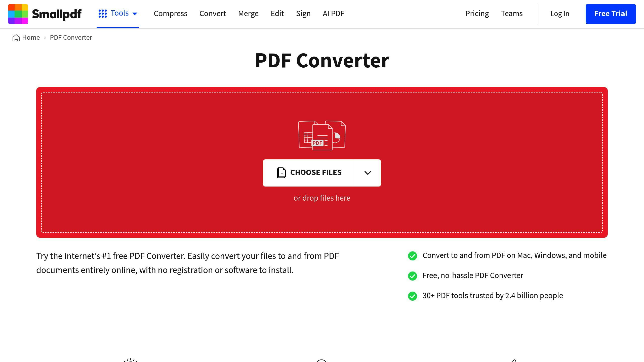
Task: Open the Pricing page link
Action: [477, 13]
